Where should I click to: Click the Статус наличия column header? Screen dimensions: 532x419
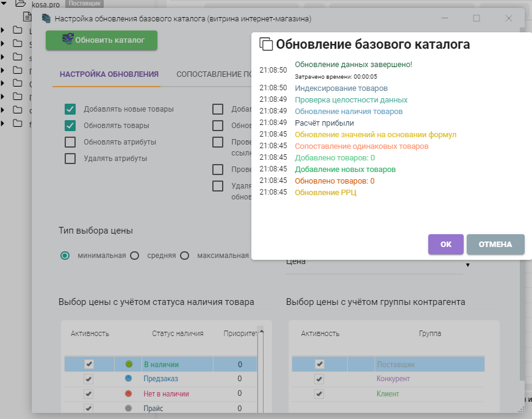(178, 334)
